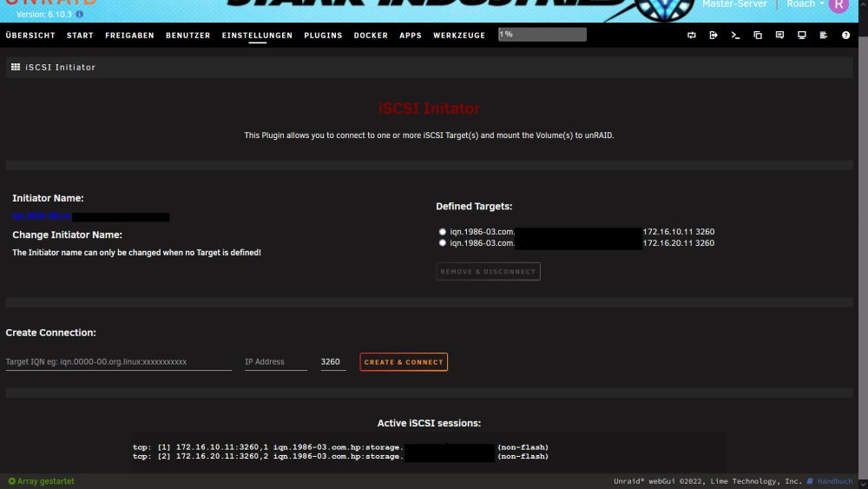Click the 'Version: 6.10.3' text
868x489 pixels.
pos(44,15)
